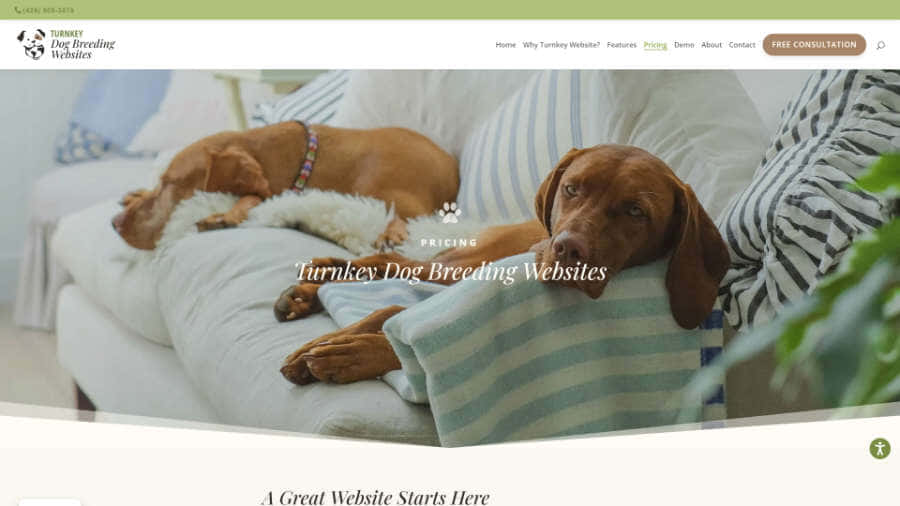Click the PRICING label in the hero
Image resolution: width=900 pixels, height=506 pixels.
pyautogui.click(x=449, y=243)
